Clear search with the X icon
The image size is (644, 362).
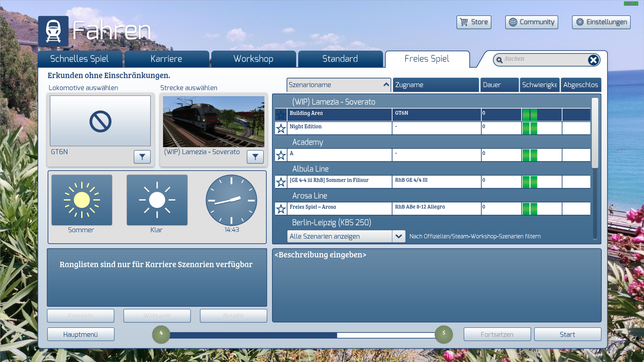click(x=593, y=60)
